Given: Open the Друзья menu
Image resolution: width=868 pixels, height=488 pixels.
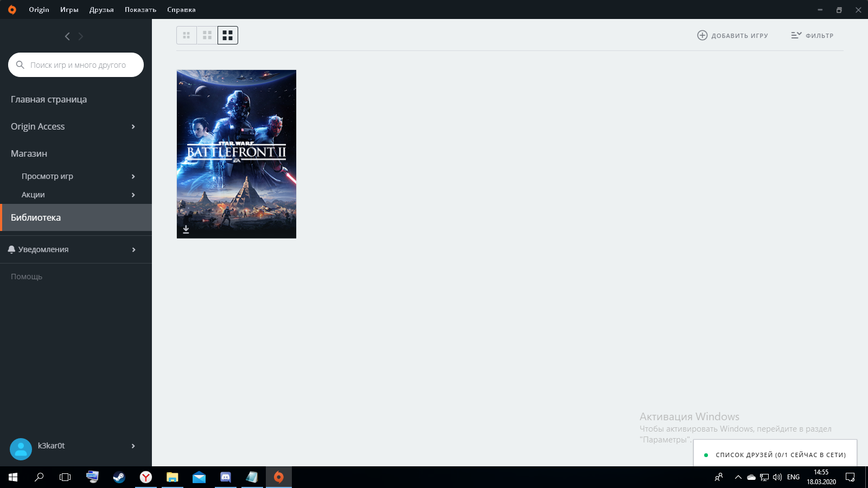Looking at the screenshot, I should [101, 10].
